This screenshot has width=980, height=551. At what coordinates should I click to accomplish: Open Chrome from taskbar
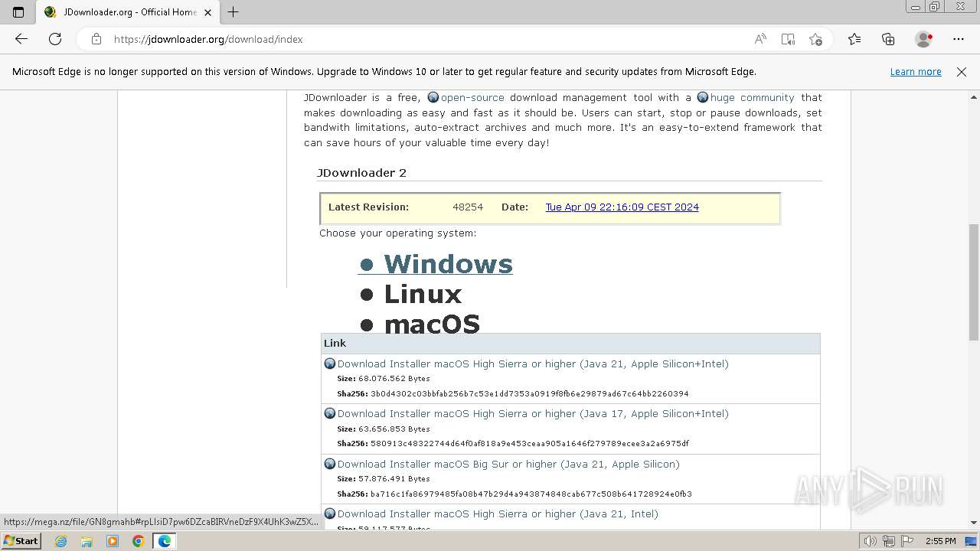139,541
